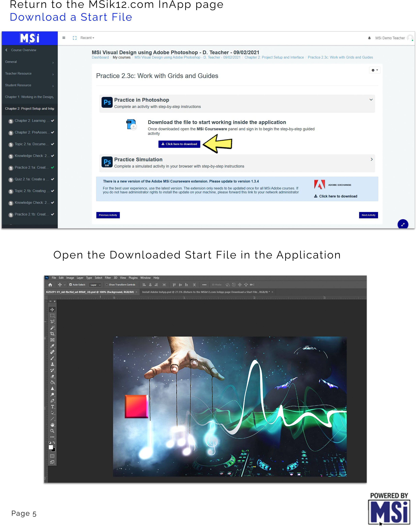Open the gear settings dropdown
This screenshot has width=416, height=532.
pos(375,70)
